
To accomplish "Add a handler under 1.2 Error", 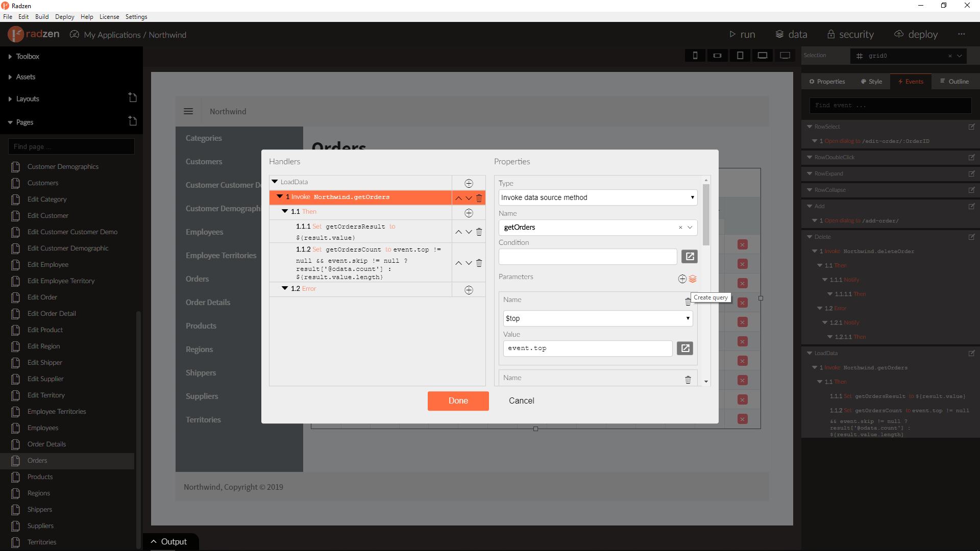I will pyautogui.click(x=469, y=290).
